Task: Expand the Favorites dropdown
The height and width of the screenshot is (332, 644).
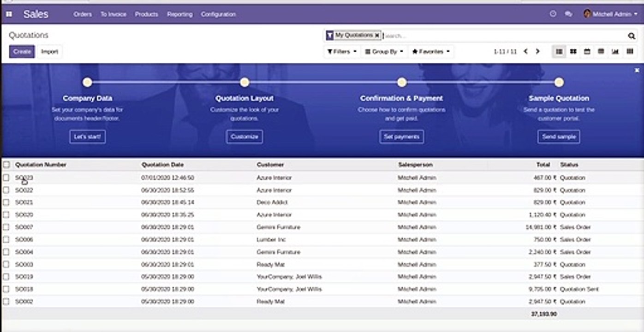Action: [430, 52]
